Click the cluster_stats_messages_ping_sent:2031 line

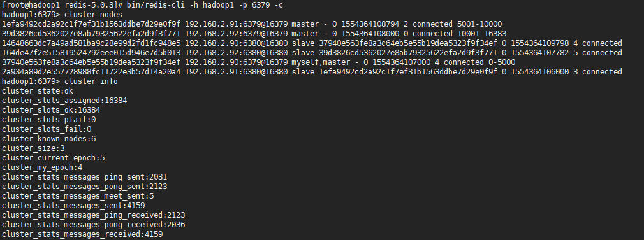[85, 177]
